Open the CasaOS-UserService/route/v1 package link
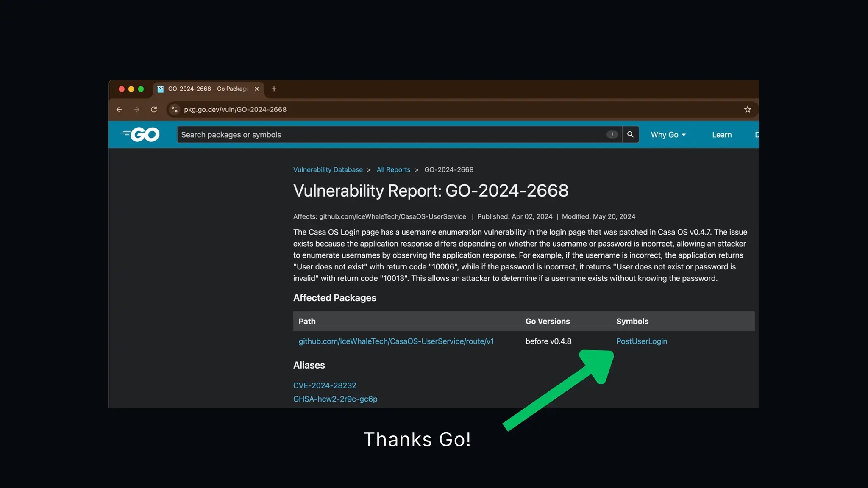Viewport: 868px width, 488px height. click(x=396, y=341)
